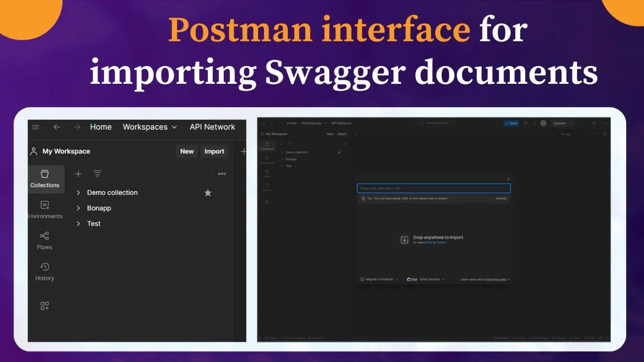Select Collections tab in enlarged sidebar view
The height and width of the screenshot is (362, 644).
coord(45,179)
